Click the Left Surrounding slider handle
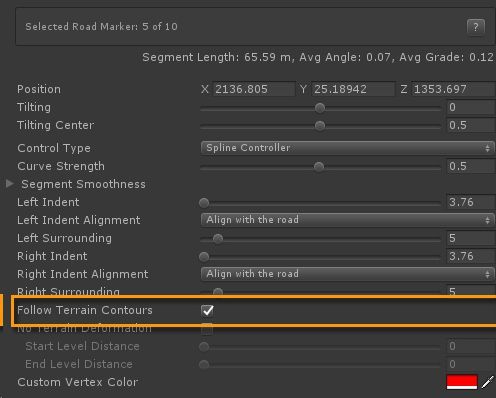The width and height of the screenshot is (496, 398). [x=218, y=239]
